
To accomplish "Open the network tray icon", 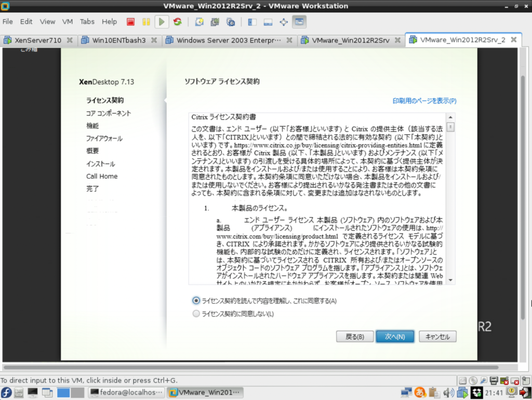I will (x=406, y=393).
